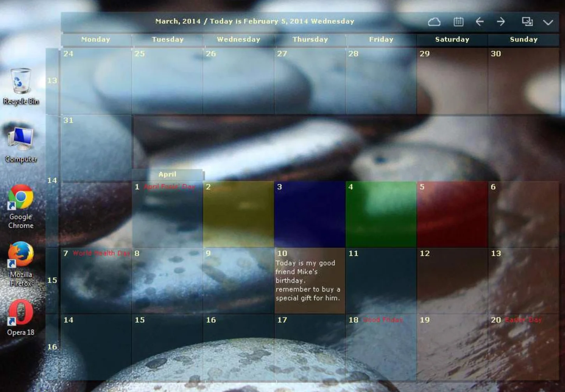565x392 pixels.
Task: Click April 1 April Fools' Day cell
Action: (167, 214)
